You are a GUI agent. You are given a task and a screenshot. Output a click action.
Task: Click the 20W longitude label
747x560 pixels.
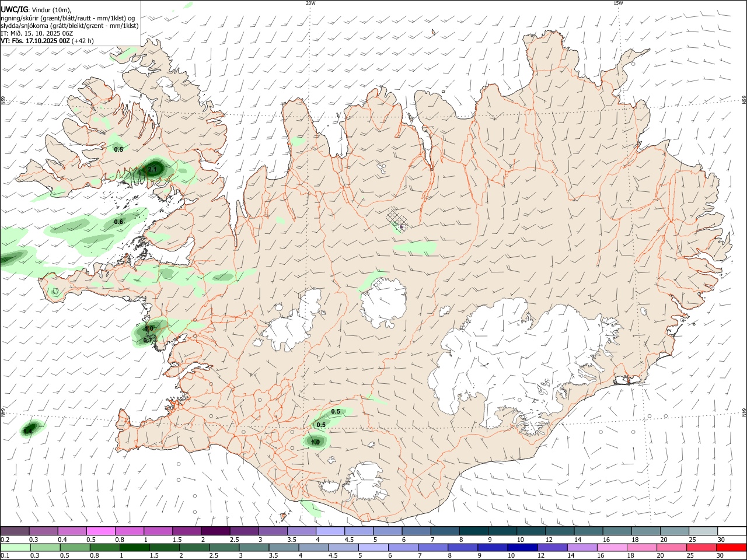tap(310, 3)
